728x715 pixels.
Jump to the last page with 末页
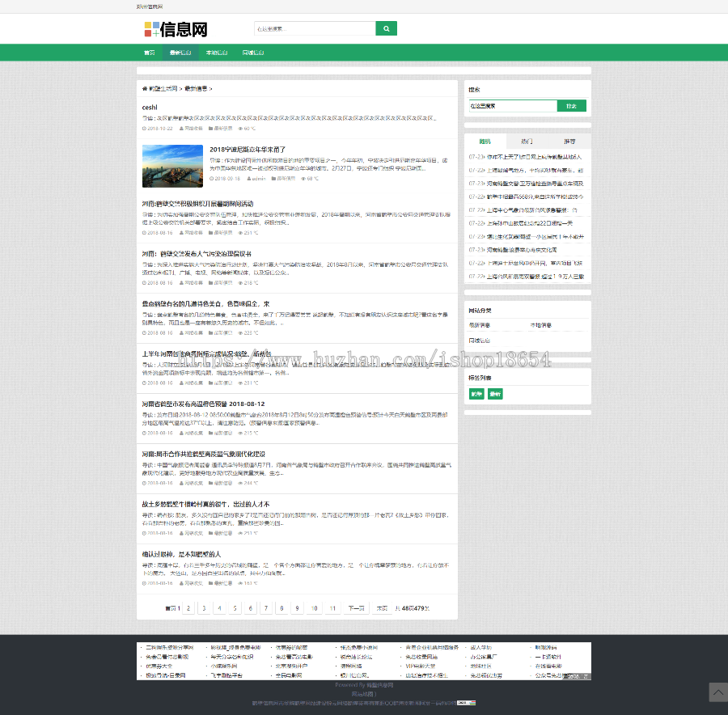point(382,608)
